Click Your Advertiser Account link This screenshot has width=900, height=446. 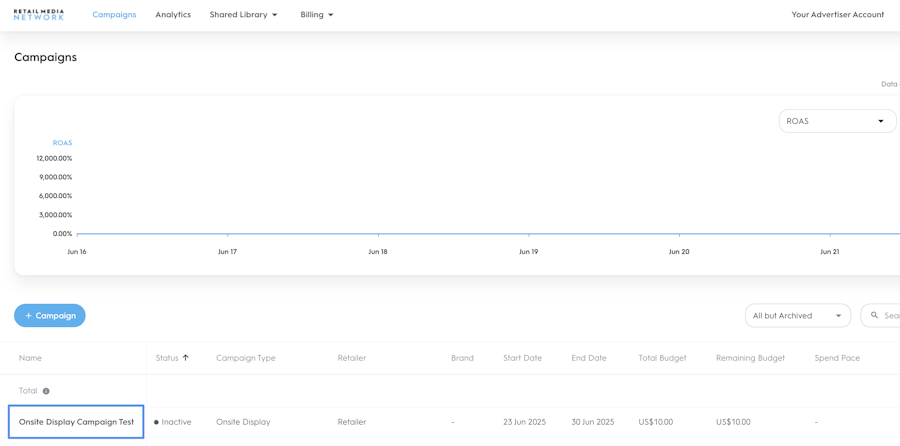pos(837,15)
